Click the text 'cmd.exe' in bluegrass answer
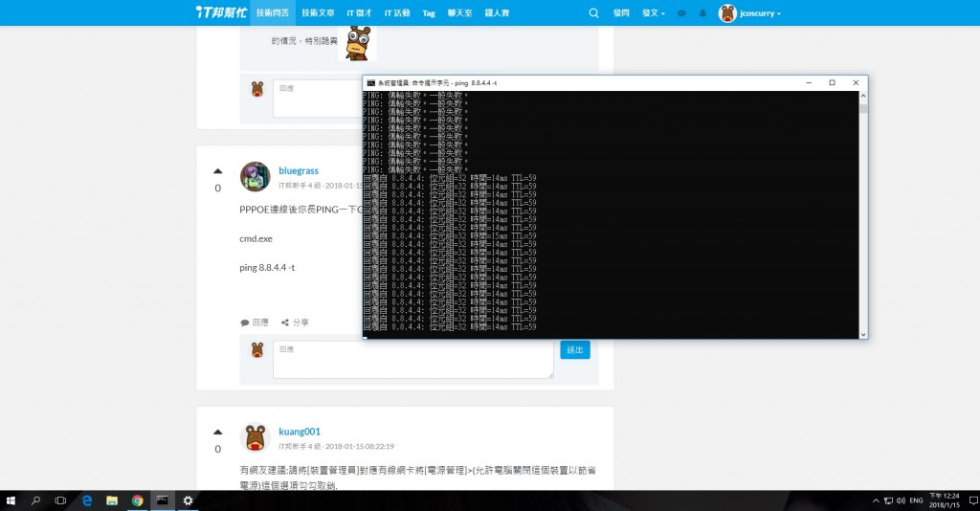 [x=256, y=238]
